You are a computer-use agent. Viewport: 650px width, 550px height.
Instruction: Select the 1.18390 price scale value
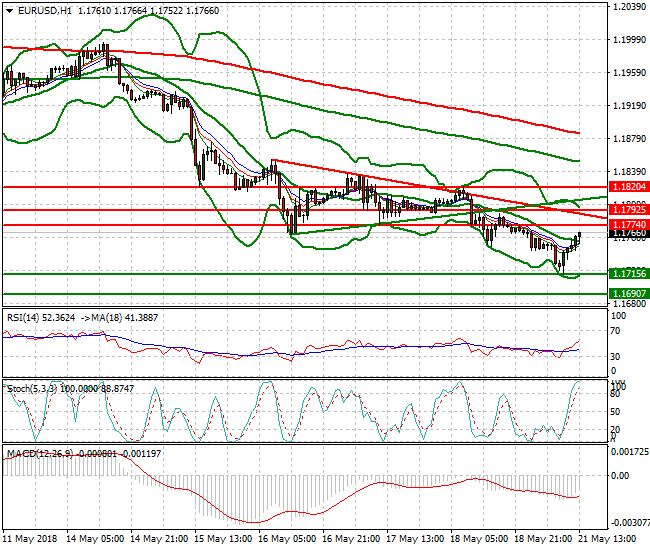click(630, 172)
